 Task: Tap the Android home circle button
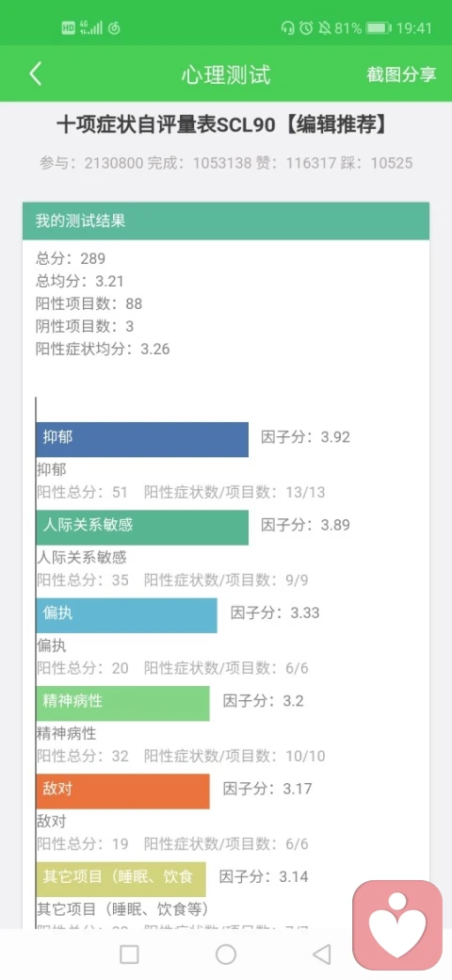(226, 955)
